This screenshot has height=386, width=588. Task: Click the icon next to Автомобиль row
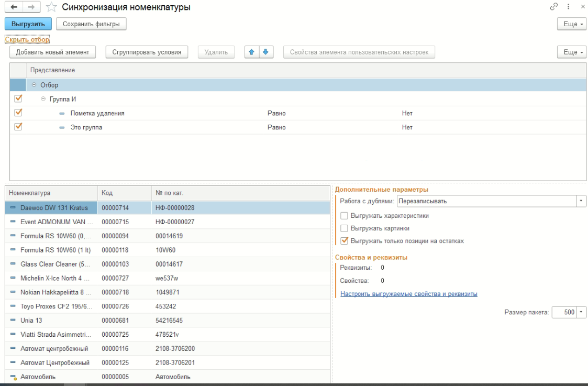pyautogui.click(x=13, y=377)
